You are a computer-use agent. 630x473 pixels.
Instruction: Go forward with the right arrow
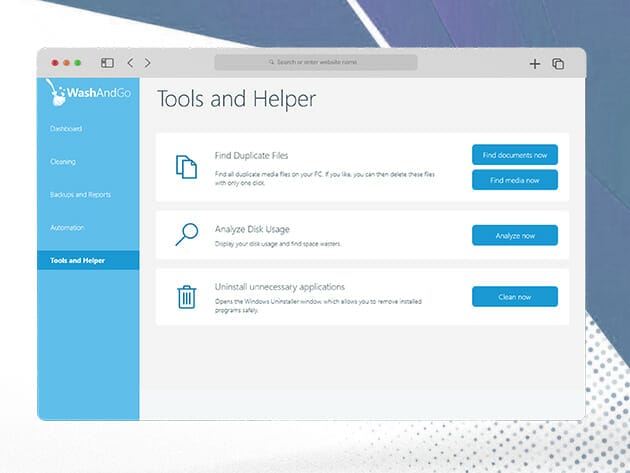tap(148, 63)
